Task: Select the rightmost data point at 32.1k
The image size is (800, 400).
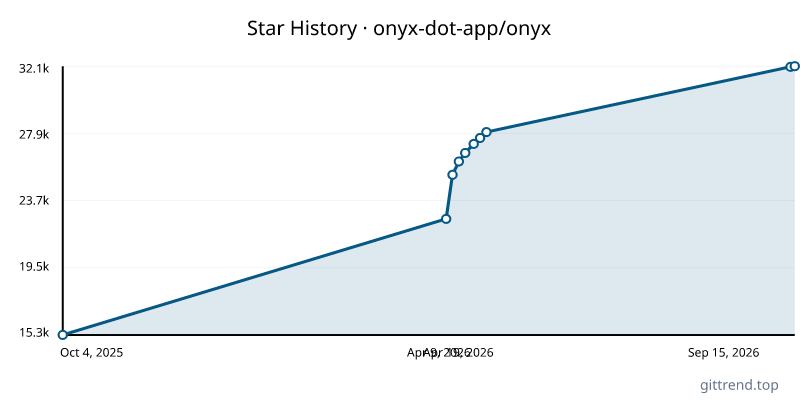Action: pos(795,66)
